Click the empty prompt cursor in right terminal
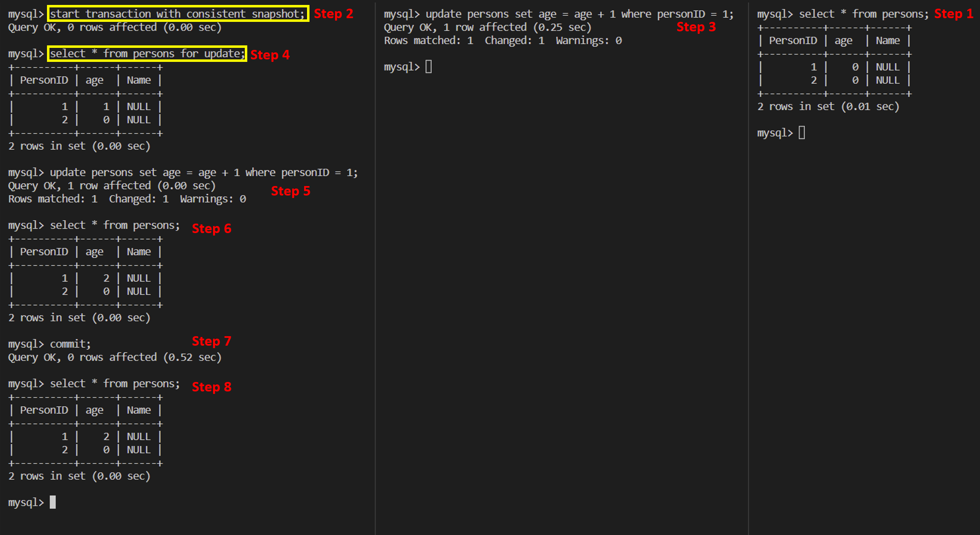Viewport: 980px width, 535px height. coord(802,133)
